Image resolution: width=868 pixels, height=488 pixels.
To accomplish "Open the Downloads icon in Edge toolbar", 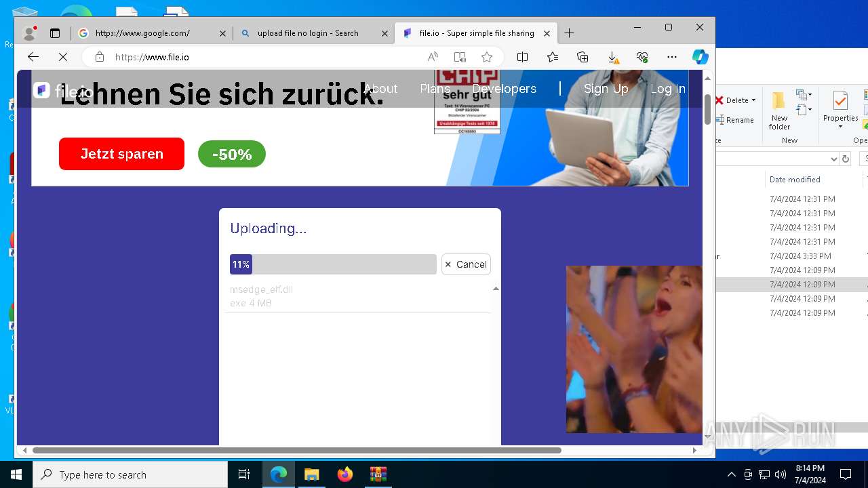I will click(612, 57).
